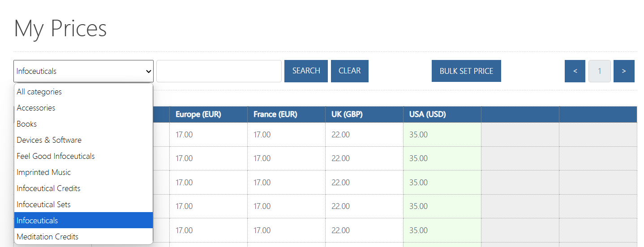Choose Meditation Credits category

[84, 236]
